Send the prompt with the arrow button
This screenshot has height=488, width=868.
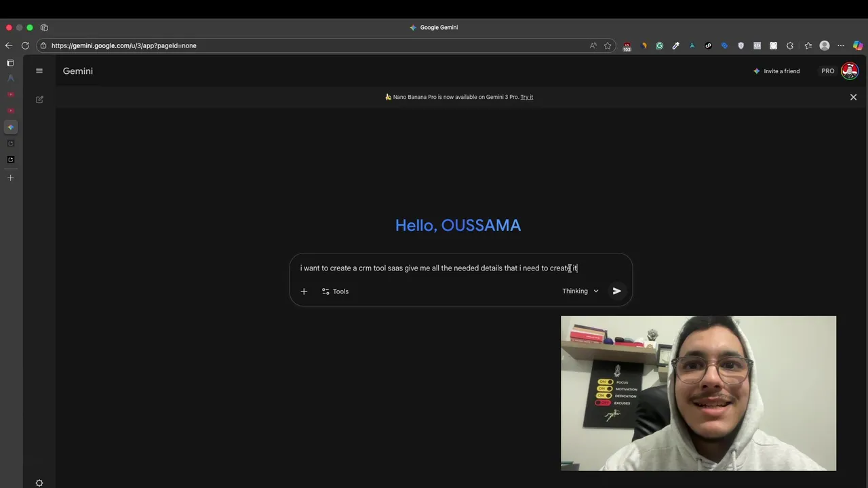pyautogui.click(x=617, y=291)
